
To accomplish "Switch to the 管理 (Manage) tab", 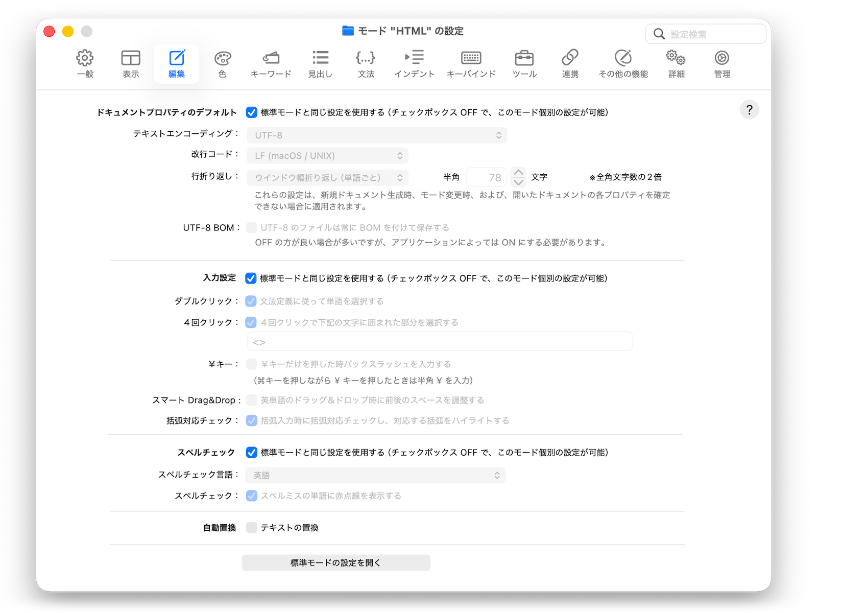I will (x=721, y=63).
